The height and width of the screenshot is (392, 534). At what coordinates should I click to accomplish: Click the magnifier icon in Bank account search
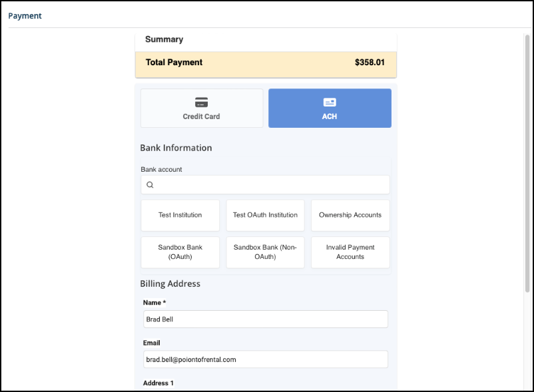[150, 185]
